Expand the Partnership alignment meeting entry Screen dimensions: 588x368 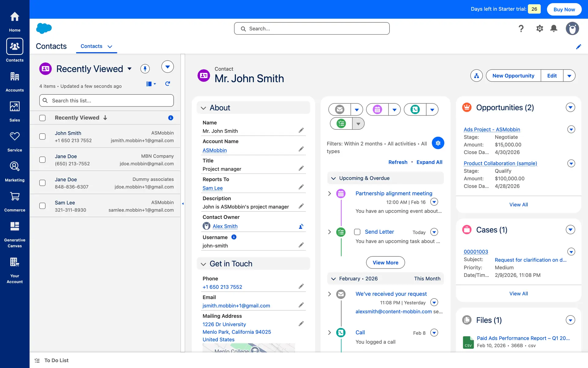point(330,194)
